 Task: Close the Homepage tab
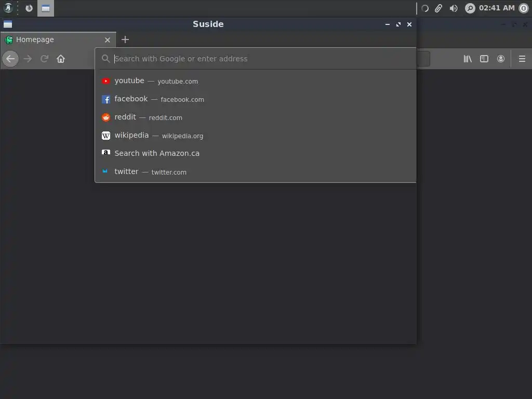click(x=108, y=40)
